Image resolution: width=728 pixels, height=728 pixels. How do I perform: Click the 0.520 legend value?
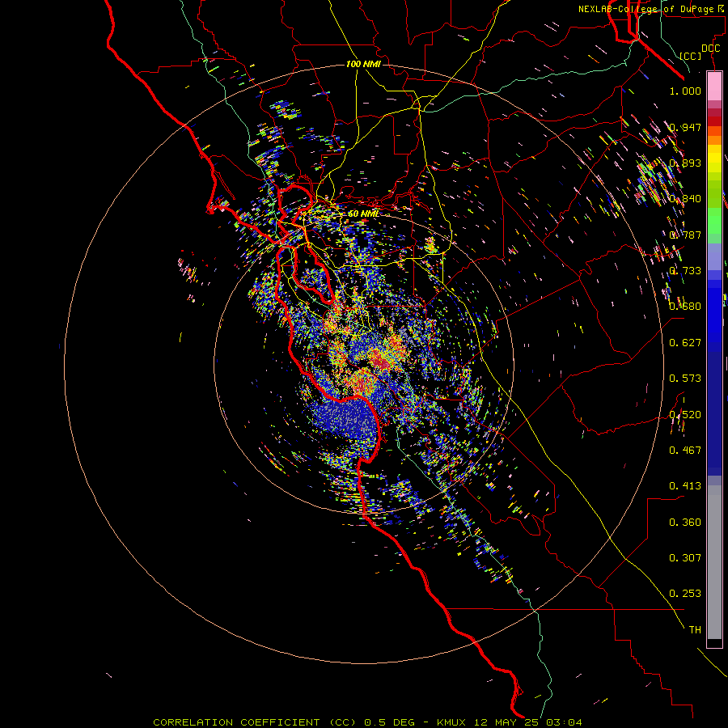coord(685,414)
